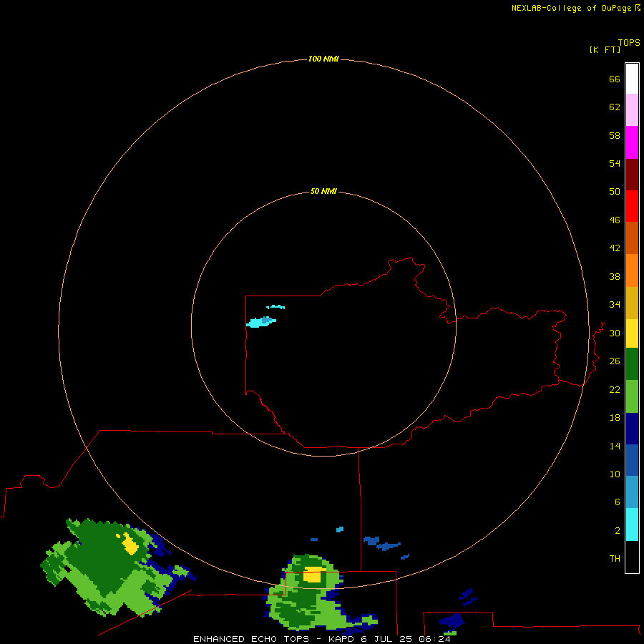
Task: Click the dark orange legend swatch near 42
Action: pyautogui.click(x=632, y=238)
